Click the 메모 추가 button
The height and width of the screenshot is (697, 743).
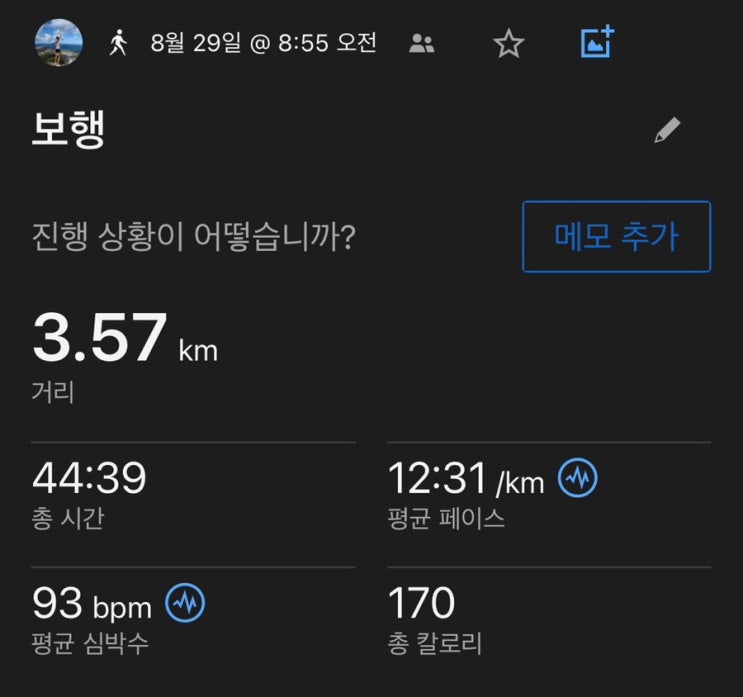tap(616, 236)
